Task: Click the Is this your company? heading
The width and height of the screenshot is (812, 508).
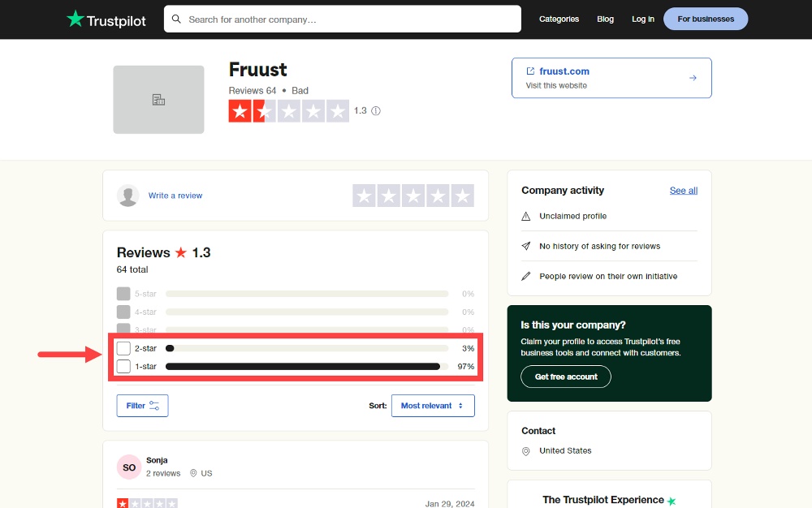Action: coord(573,325)
